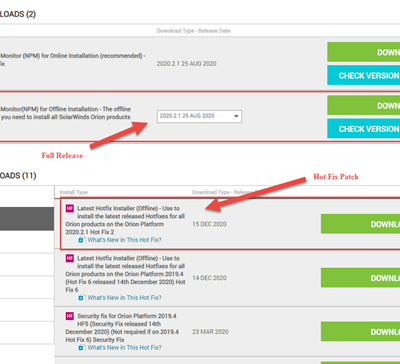Click the HF icon beside 2020.2.1 Hot Fix 2
The image size is (400, 364).
[x=70, y=208]
